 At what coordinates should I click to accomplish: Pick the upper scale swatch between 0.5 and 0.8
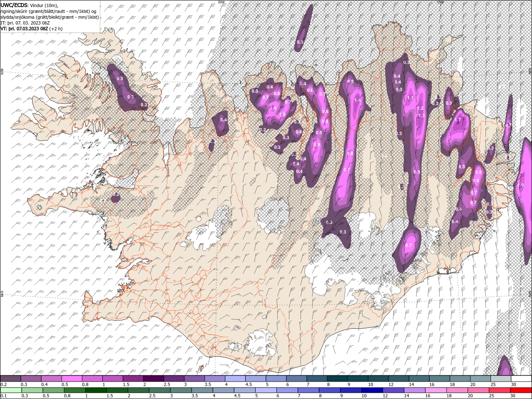pyautogui.click(x=72, y=379)
